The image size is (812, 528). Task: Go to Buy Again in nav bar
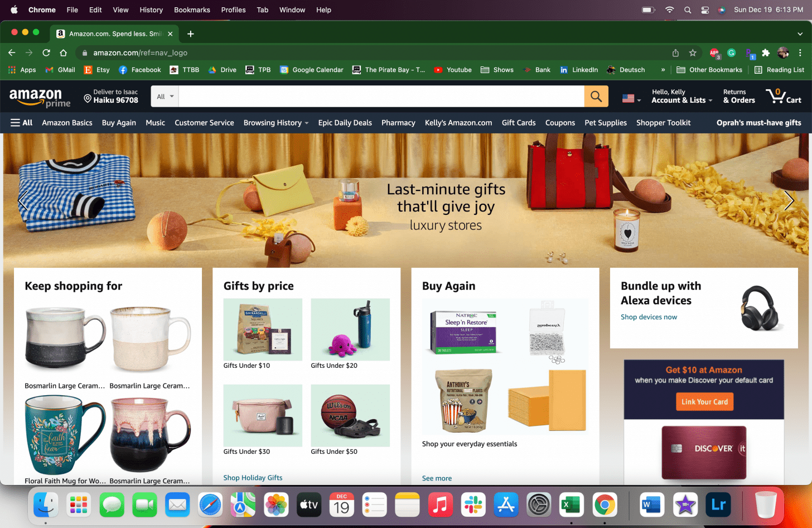coord(119,123)
